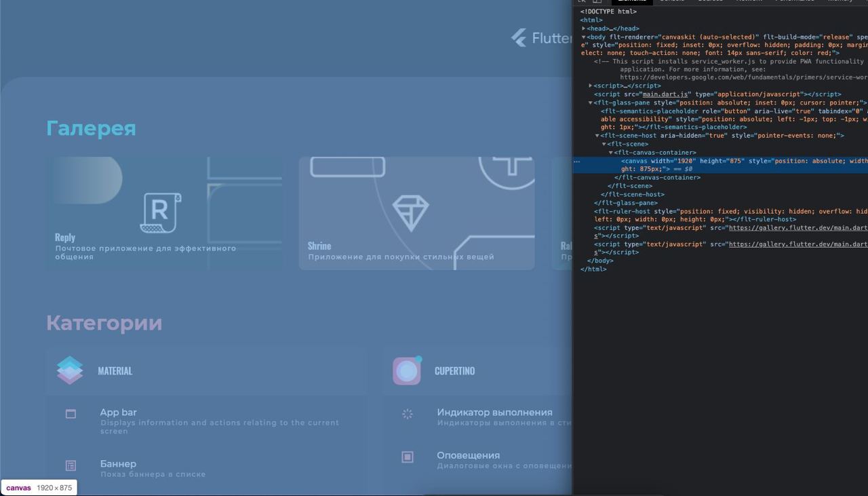This screenshot has height=496, width=868.
Task: Select the <!DOCTYPE html> line
Action: 608,12
